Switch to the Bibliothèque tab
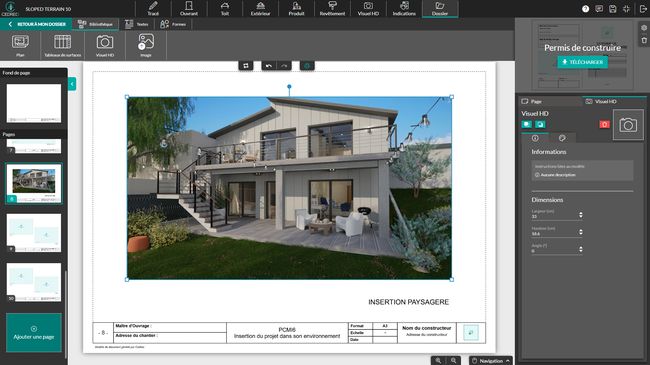This screenshot has width=650, height=365. pyautogui.click(x=95, y=24)
